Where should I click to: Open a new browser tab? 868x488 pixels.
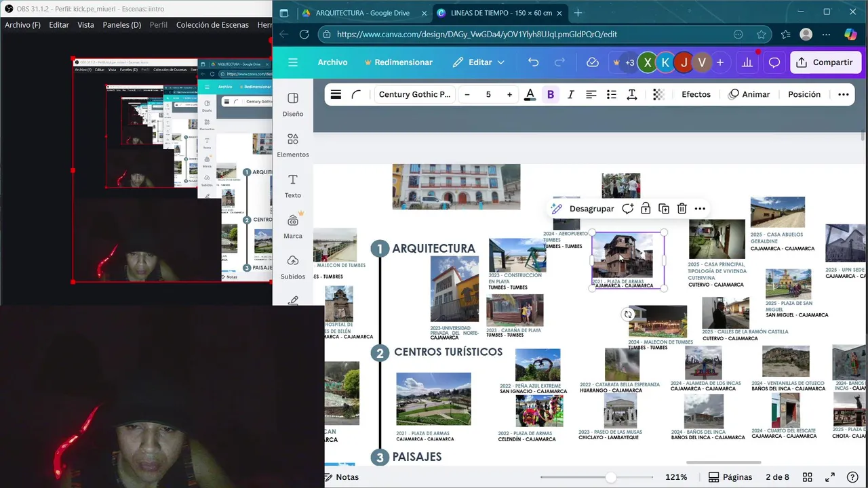tap(578, 13)
